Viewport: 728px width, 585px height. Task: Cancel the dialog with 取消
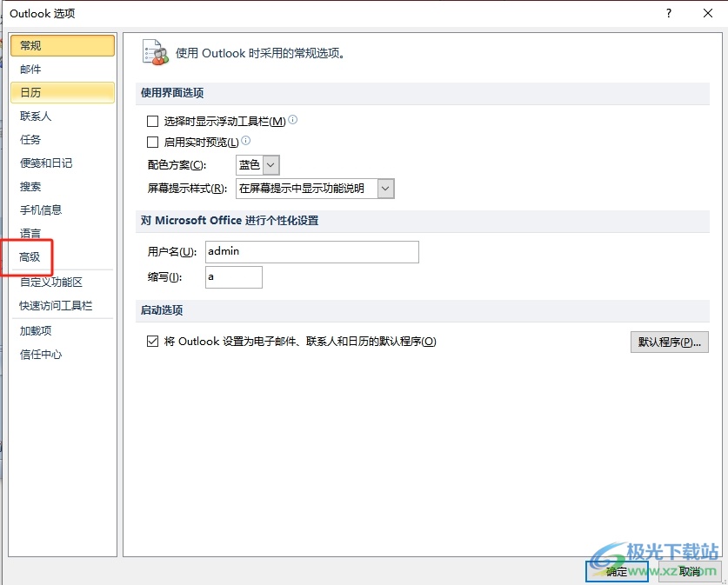[x=690, y=571]
